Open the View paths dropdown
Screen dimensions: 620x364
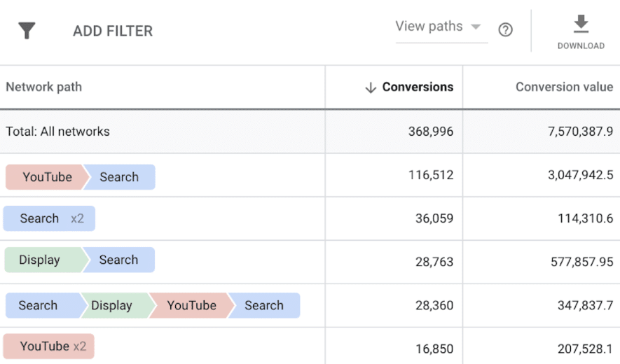(x=439, y=27)
